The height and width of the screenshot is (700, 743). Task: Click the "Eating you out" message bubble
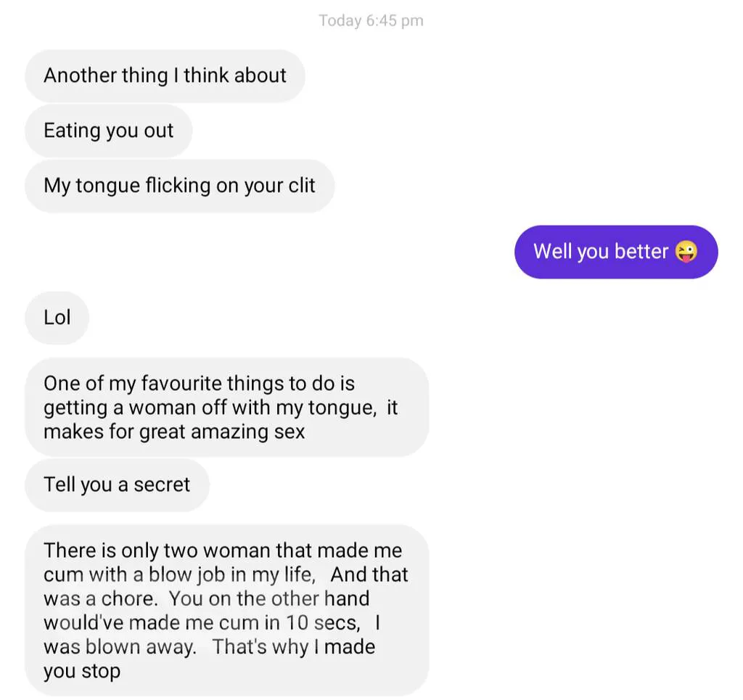[x=109, y=131]
